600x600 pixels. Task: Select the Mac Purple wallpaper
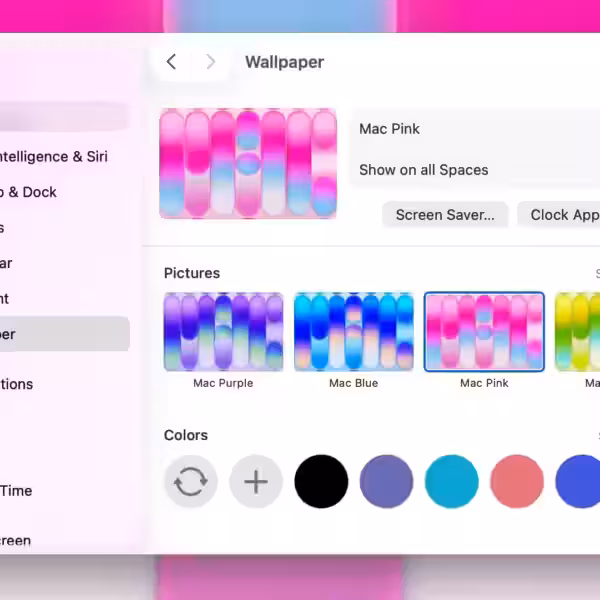[223, 332]
